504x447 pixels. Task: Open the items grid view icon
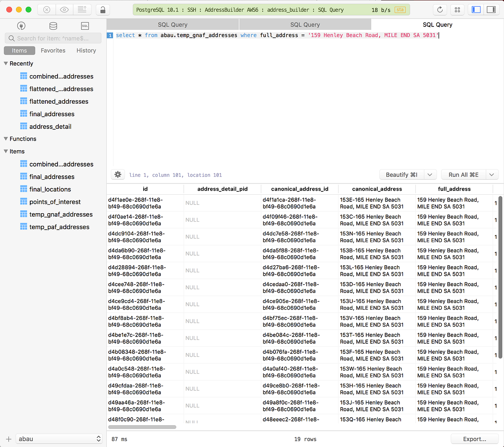click(457, 9)
